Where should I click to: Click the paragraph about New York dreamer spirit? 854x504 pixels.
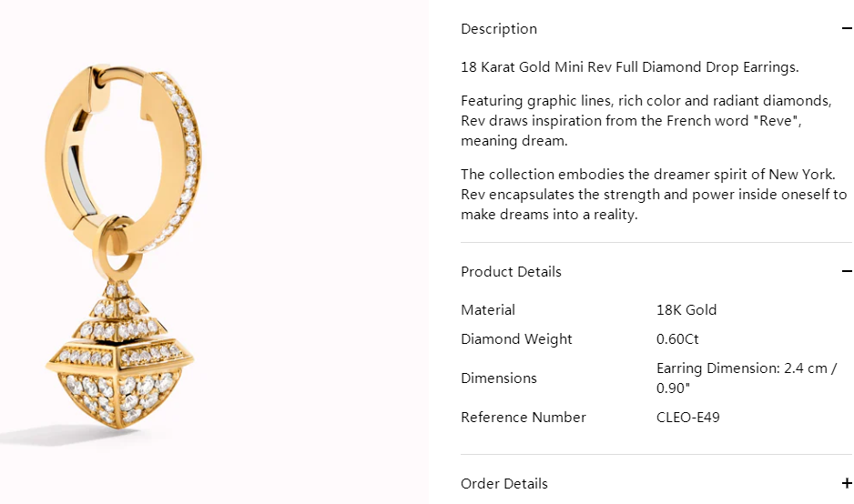[x=654, y=195]
